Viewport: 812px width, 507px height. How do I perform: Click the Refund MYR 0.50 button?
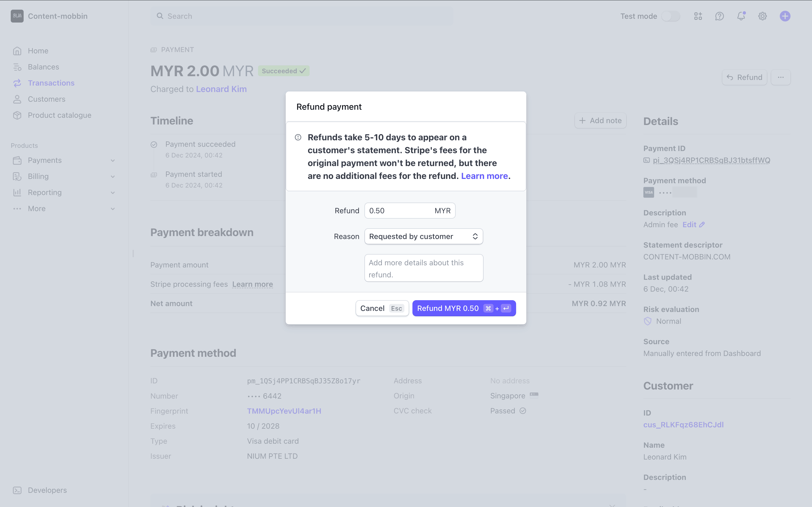pos(464,308)
